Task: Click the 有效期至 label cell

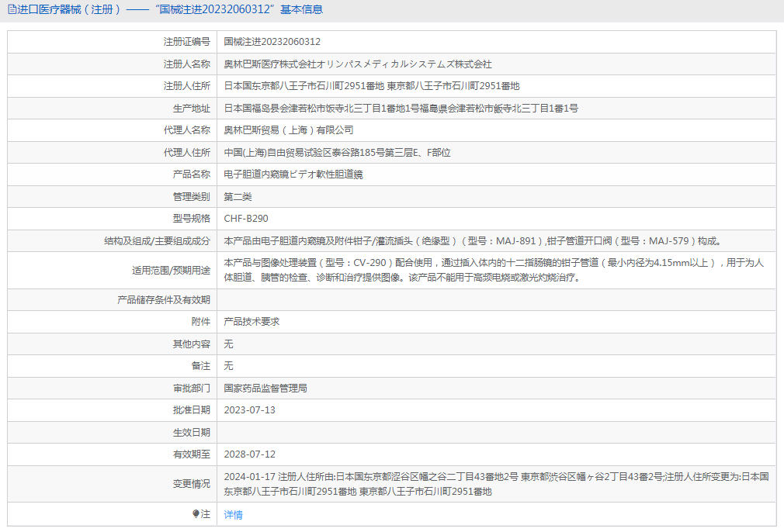Action: click(112, 454)
